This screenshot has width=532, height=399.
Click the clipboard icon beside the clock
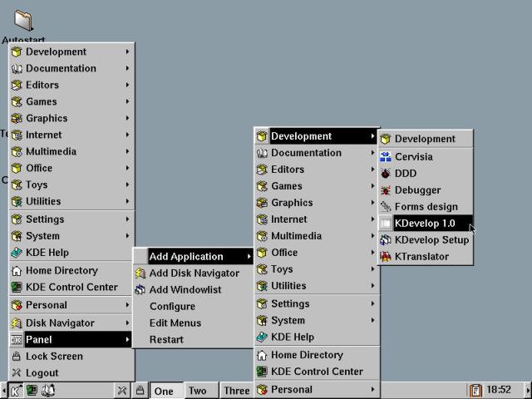coord(475,390)
